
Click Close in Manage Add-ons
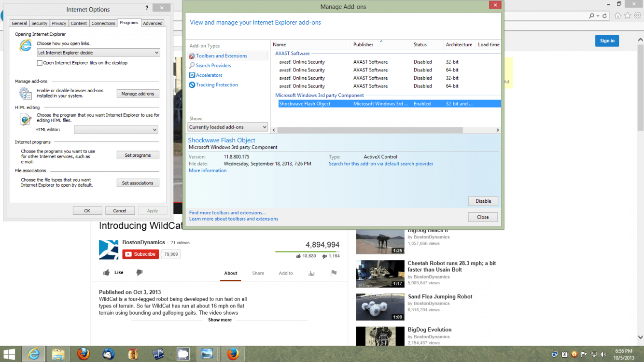(483, 217)
